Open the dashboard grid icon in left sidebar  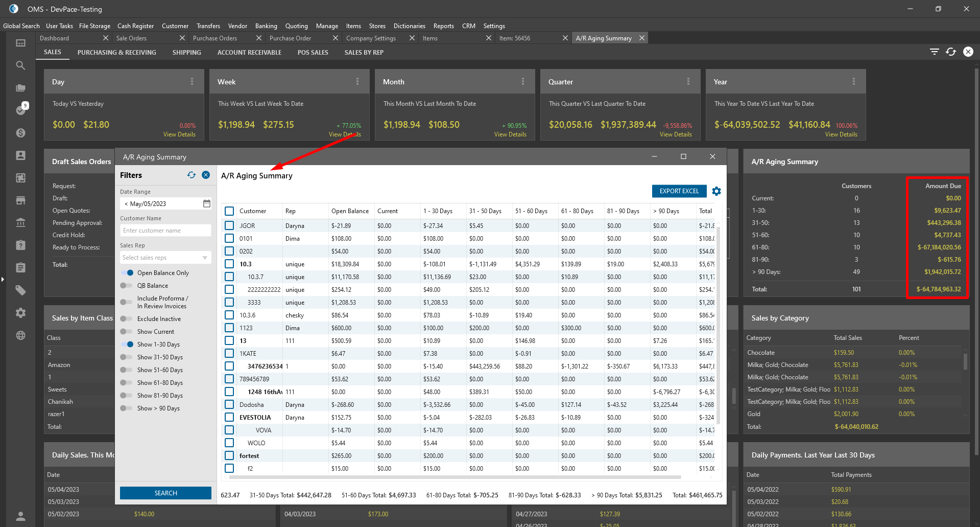[20, 43]
